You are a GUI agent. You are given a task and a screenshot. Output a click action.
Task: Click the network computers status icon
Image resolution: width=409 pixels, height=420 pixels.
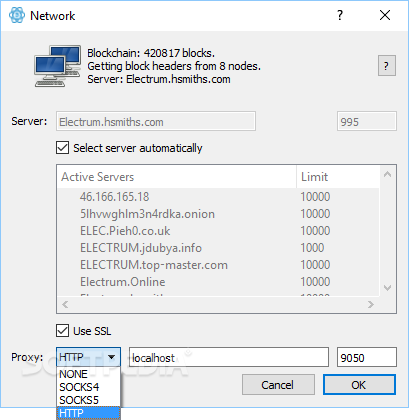pos(58,66)
